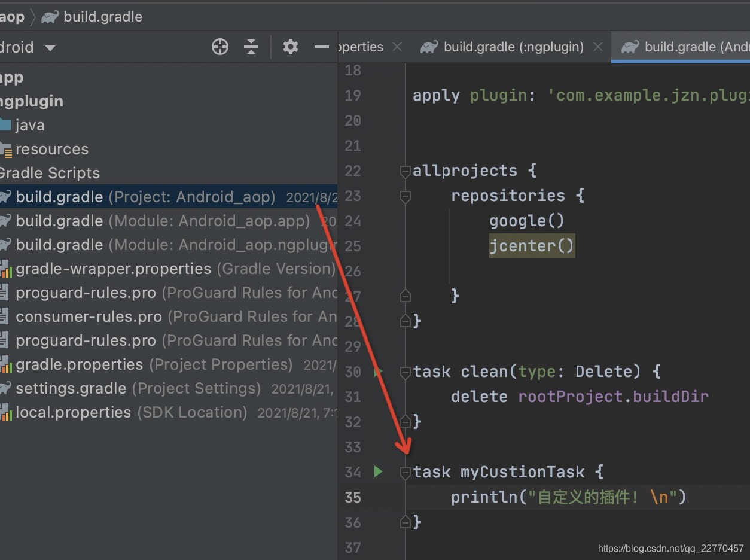Close the build.gradle (:ngplugin) tab
The width and height of the screenshot is (750, 560).
597,47
